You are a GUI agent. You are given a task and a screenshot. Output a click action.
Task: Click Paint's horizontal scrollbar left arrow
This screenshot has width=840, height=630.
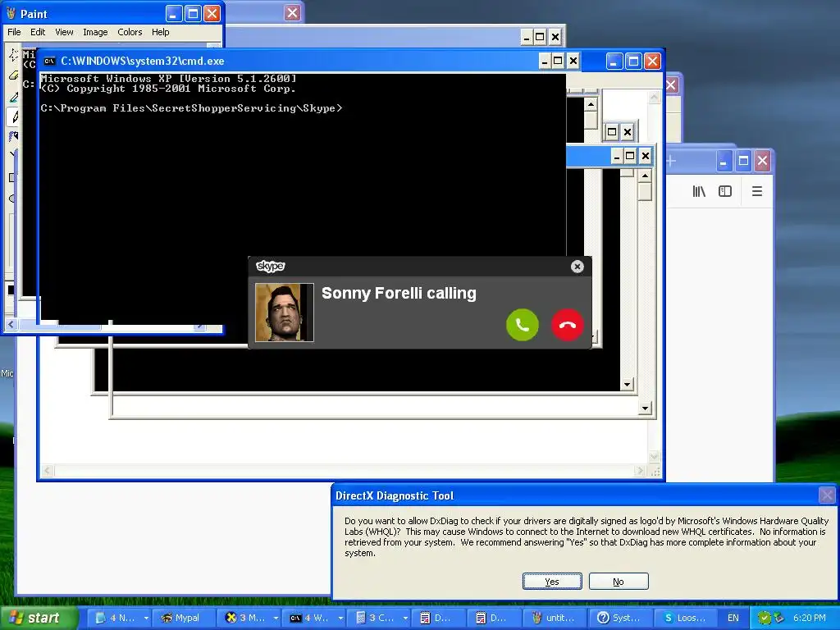point(11,324)
